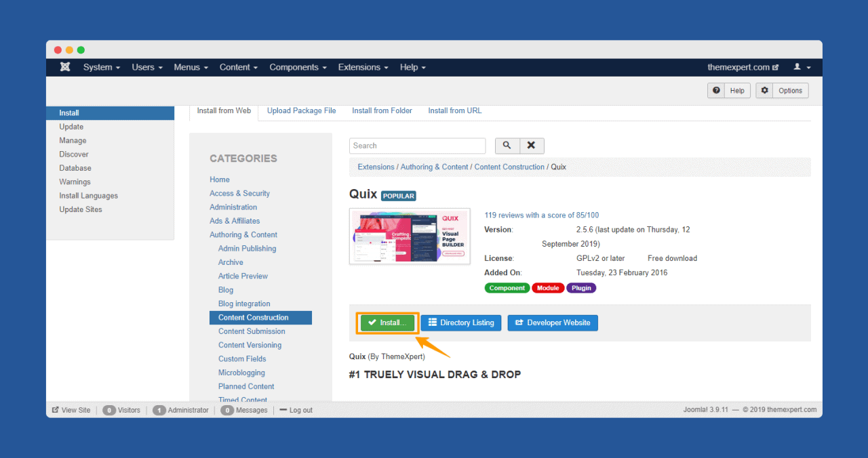This screenshot has height=458, width=868.
Task: Open the Microblogging subcategory
Action: click(241, 373)
